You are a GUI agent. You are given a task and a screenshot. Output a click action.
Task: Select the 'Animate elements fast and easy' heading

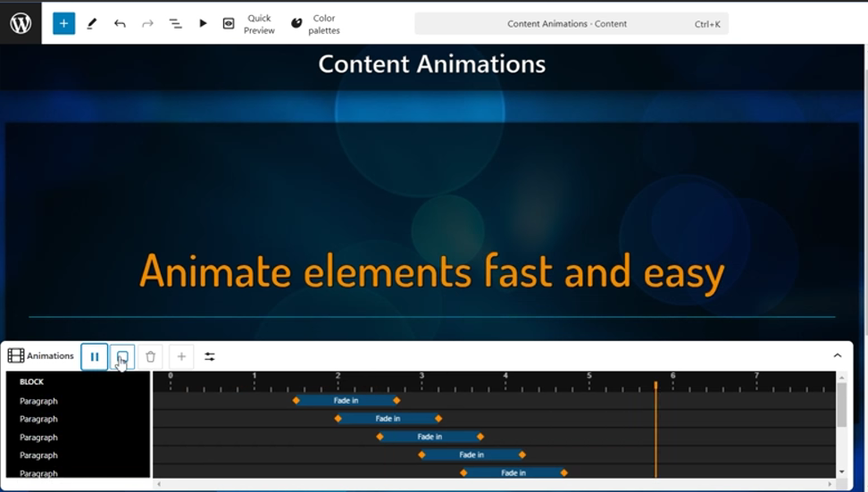coord(432,271)
